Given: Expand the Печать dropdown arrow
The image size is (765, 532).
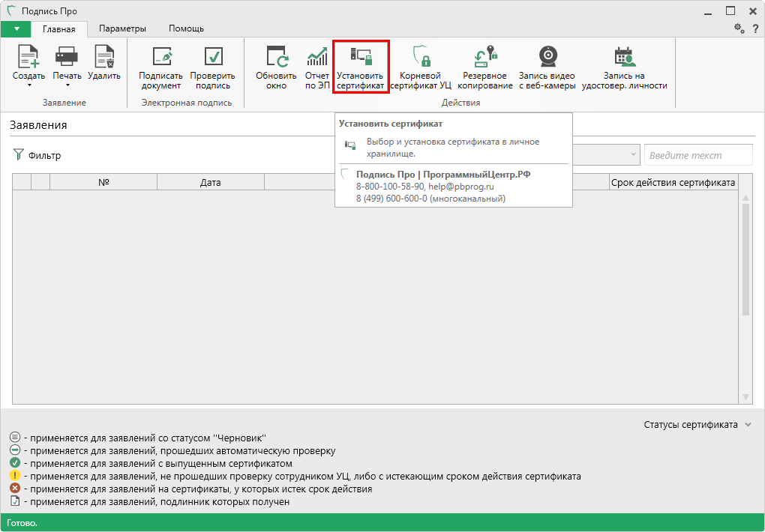Looking at the screenshot, I should [x=67, y=85].
